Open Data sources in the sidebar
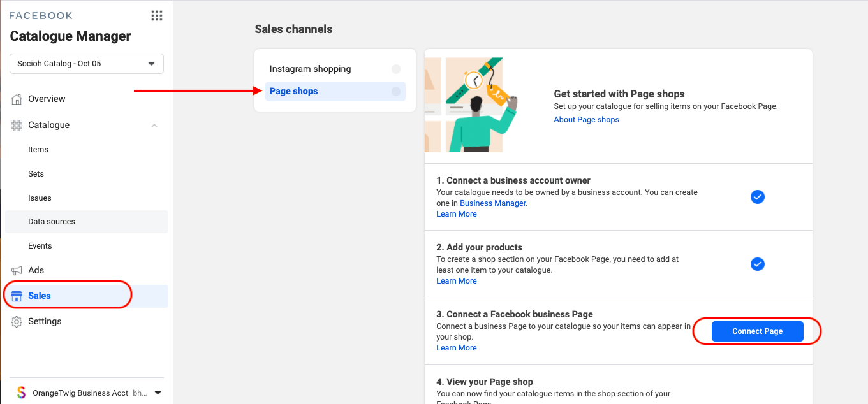Viewport: 868px width, 404px height. click(52, 222)
